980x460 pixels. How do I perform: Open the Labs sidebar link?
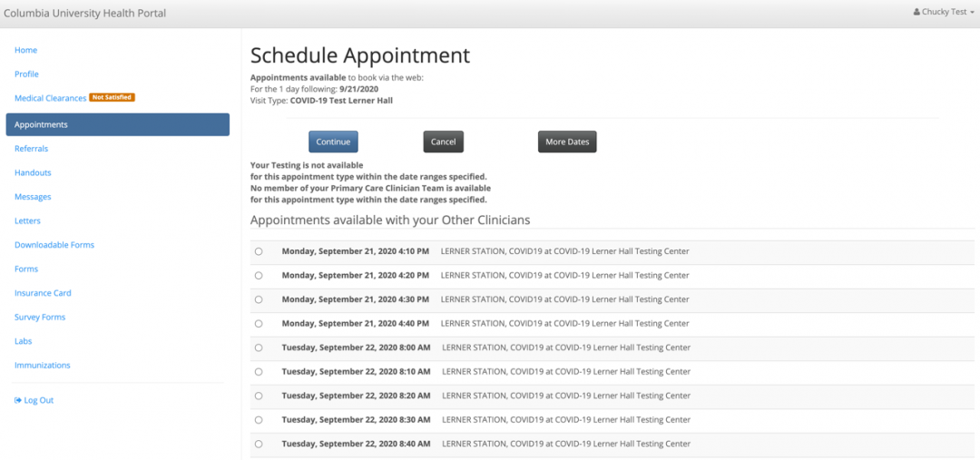click(x=24, y=341)
